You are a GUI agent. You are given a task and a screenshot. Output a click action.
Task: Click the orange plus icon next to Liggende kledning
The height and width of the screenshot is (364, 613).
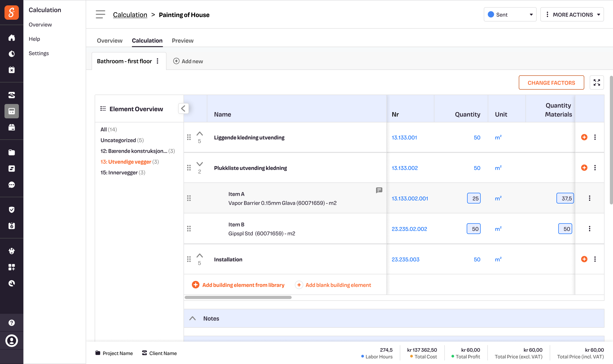coord(584,137)
